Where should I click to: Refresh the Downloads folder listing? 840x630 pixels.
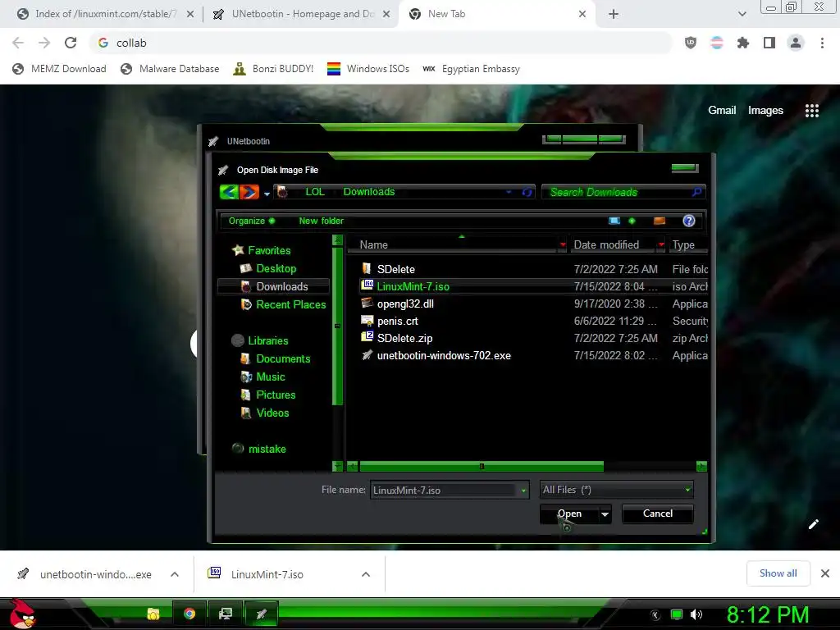point(527,192)
